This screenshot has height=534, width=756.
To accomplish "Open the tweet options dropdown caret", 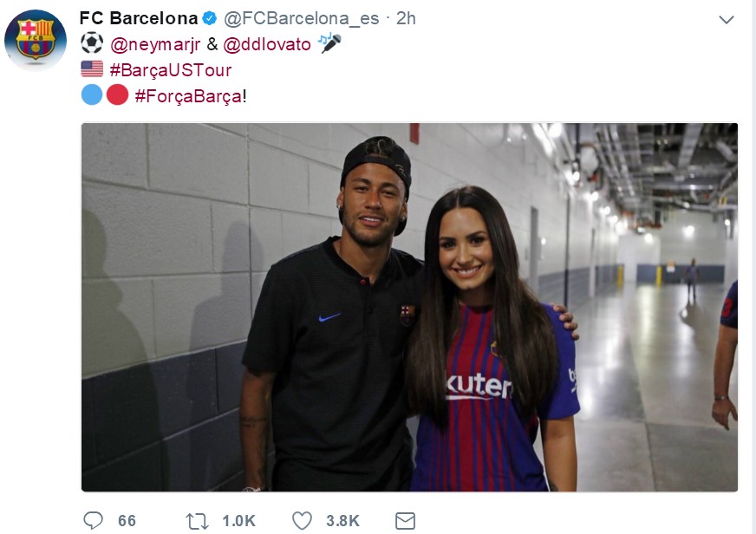I will tap(727, 19).
